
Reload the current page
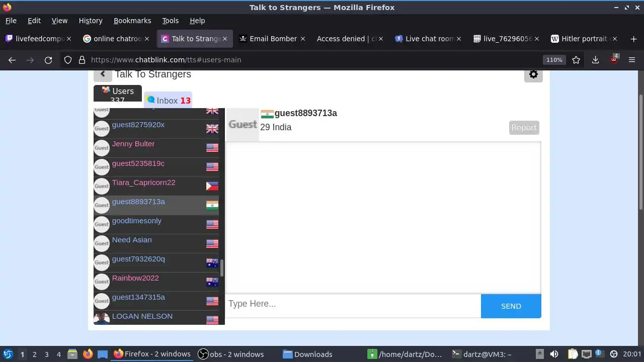(48, 60)
